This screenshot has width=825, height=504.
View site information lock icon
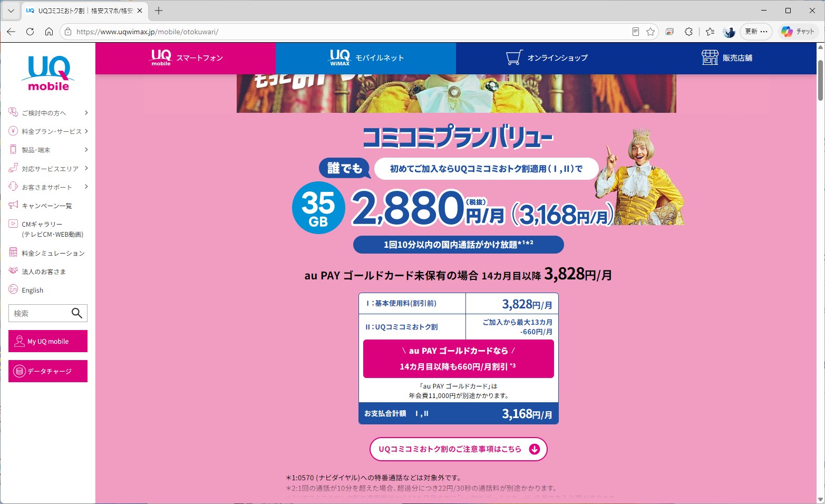(x=67, y=32)
